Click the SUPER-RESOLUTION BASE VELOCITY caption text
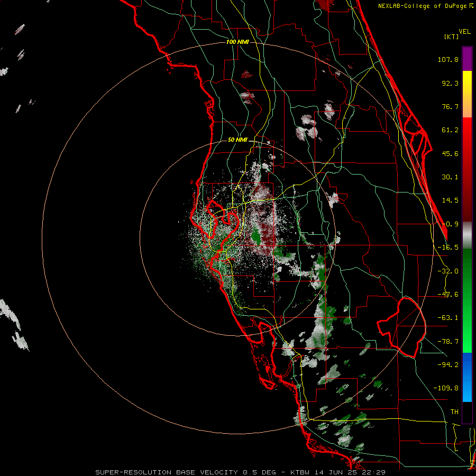 (x=168, y=472)
